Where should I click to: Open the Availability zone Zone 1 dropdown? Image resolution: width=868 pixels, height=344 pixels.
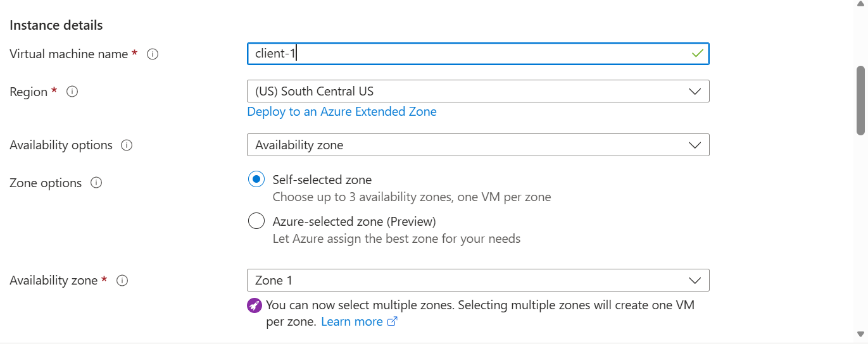pyautogui.click(x=478, y=280)
